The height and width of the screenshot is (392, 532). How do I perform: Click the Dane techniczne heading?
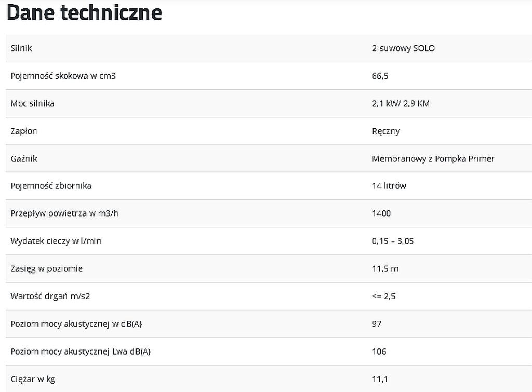(x=85, y=12)
